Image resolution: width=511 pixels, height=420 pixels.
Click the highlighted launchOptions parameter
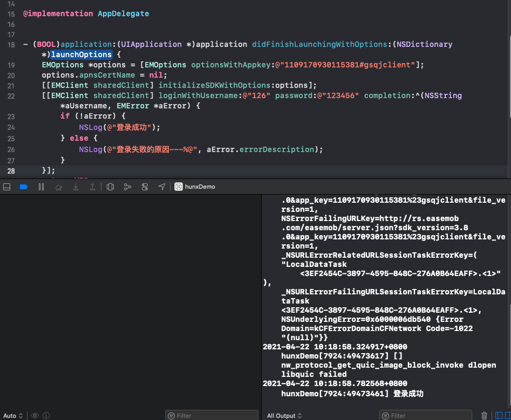tap(81, 54)
